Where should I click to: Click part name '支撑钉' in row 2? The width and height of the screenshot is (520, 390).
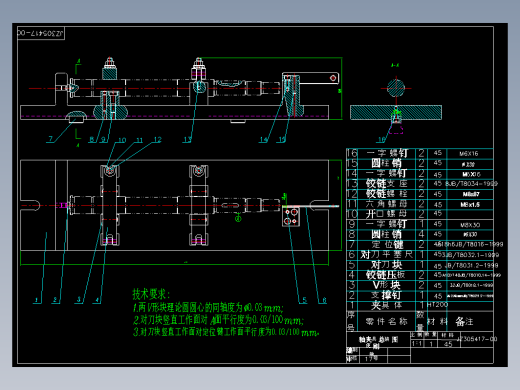tap(386, 295)
